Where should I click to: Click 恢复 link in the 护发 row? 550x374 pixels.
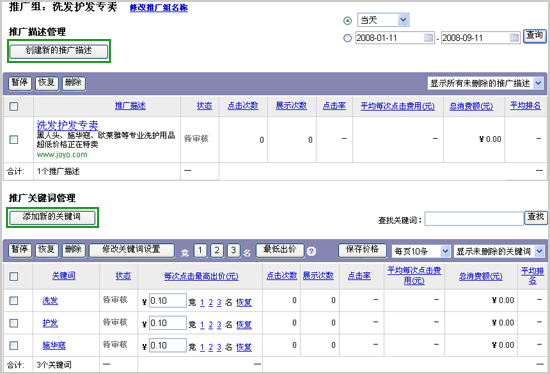(244, 325)
